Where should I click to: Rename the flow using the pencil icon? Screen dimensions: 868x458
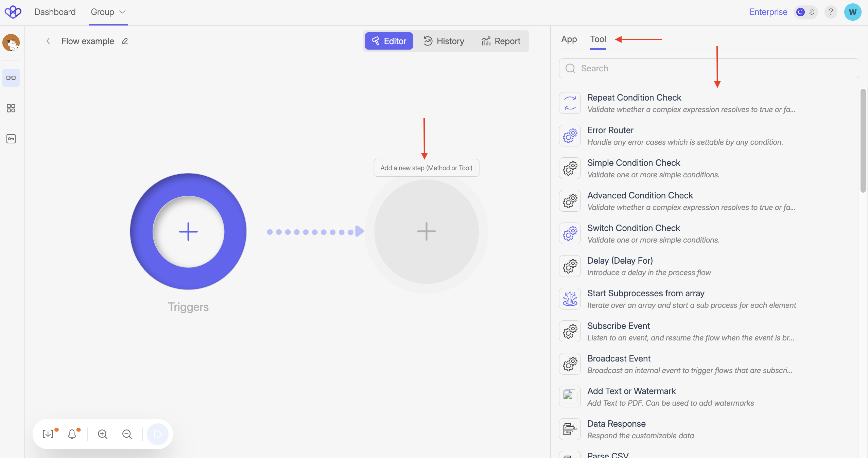pyautogui.click(x=125, y=41)
